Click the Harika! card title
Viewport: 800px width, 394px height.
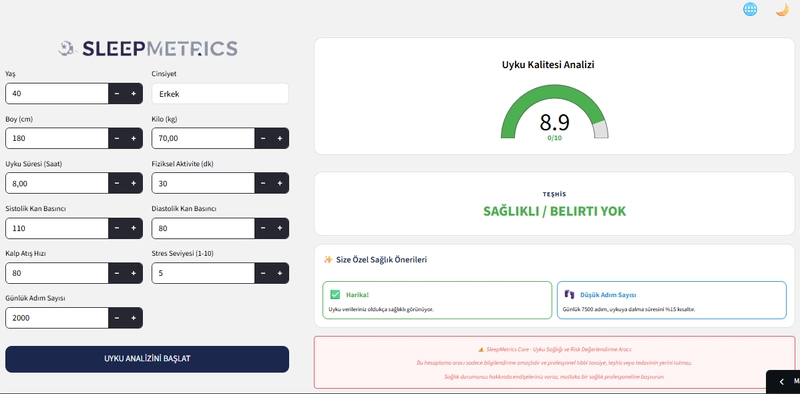(357, 295)
